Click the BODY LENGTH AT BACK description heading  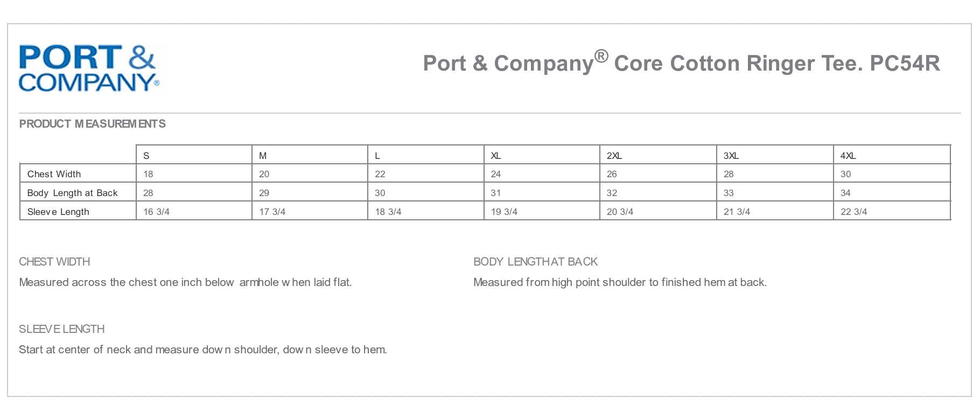pos(535,262)
